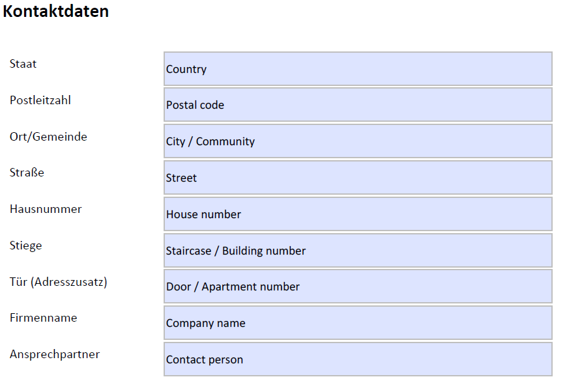The width and height of the screenshot is (567, 392).
Task: Focus the Postal code text box
Action: [358, 105]
